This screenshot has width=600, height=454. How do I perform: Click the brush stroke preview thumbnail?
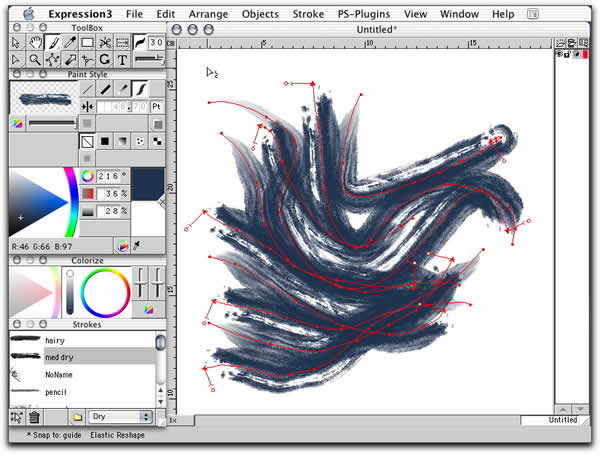[x=44, y=99]
